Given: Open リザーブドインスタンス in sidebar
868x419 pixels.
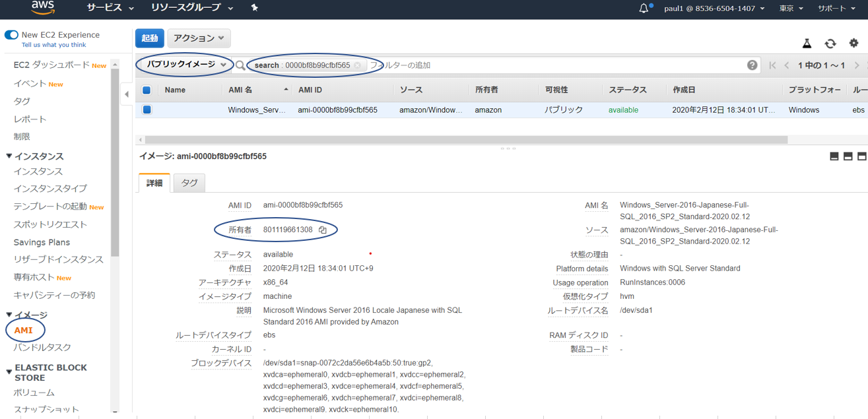Looking at the screenshot, I should tap(59, 259).
